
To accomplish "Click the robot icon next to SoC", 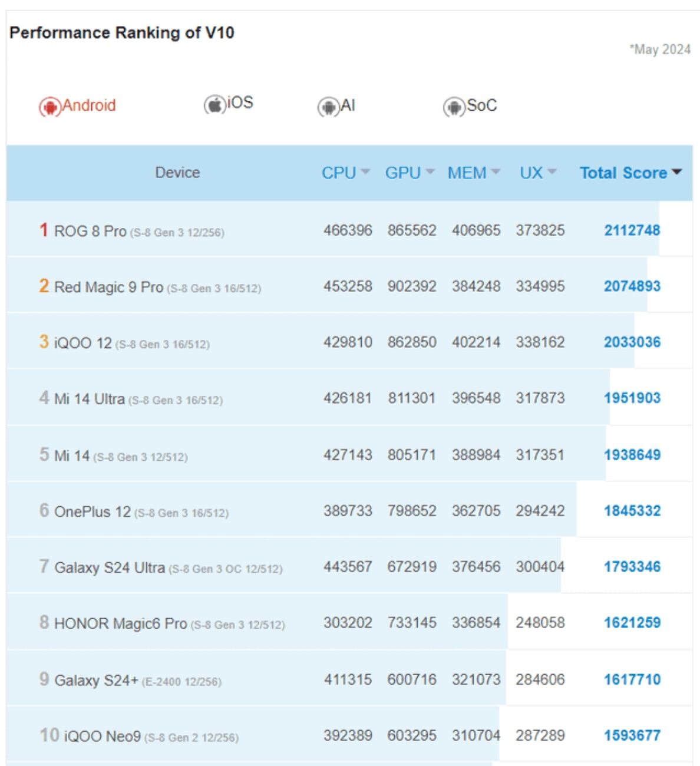I will [454, 107].
